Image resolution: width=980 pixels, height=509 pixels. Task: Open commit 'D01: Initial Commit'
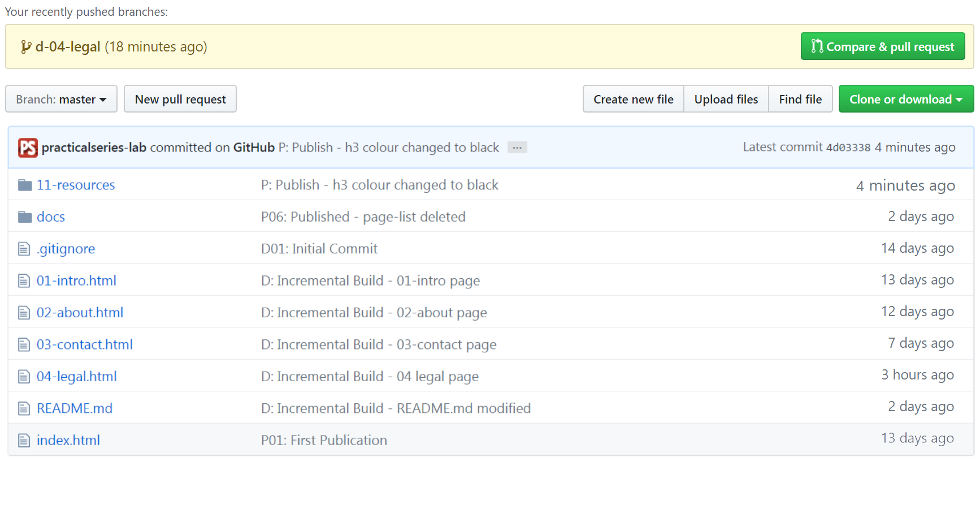[x=319, y=249]
